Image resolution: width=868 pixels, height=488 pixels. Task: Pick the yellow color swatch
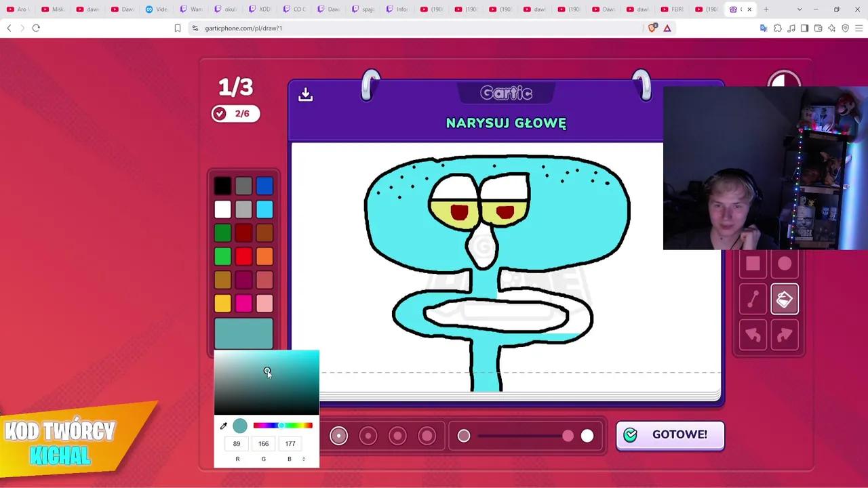click(222, 304)
